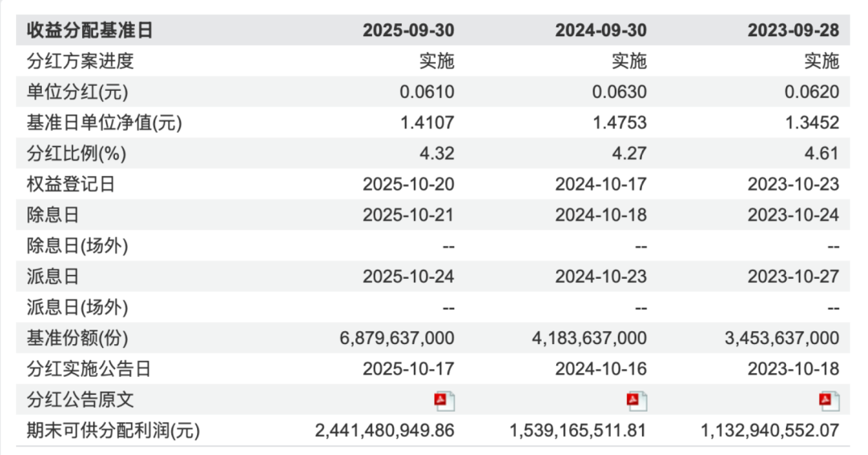The width and height of the screenshot is (868, 455).
Task: Click the 2024-09-30 column header
Action: pyautogui.click(x=600, y=31)
